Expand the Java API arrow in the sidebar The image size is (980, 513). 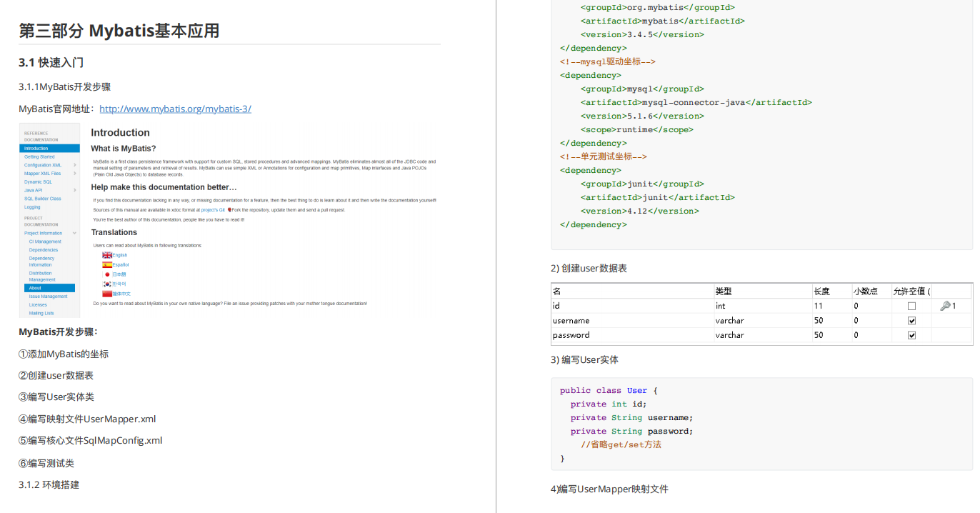[74, 191]
